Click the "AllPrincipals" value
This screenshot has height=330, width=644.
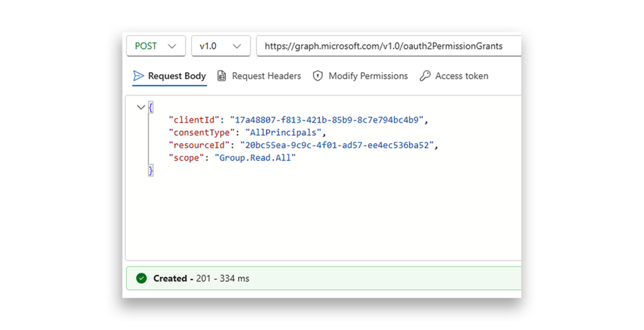pos(284,132)
